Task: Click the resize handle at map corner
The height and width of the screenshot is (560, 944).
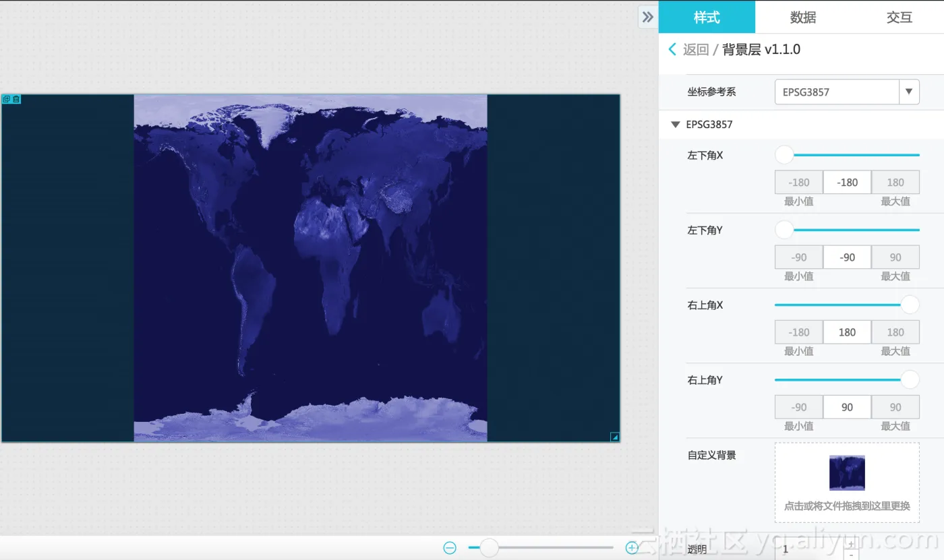Action: click(614, 437)
